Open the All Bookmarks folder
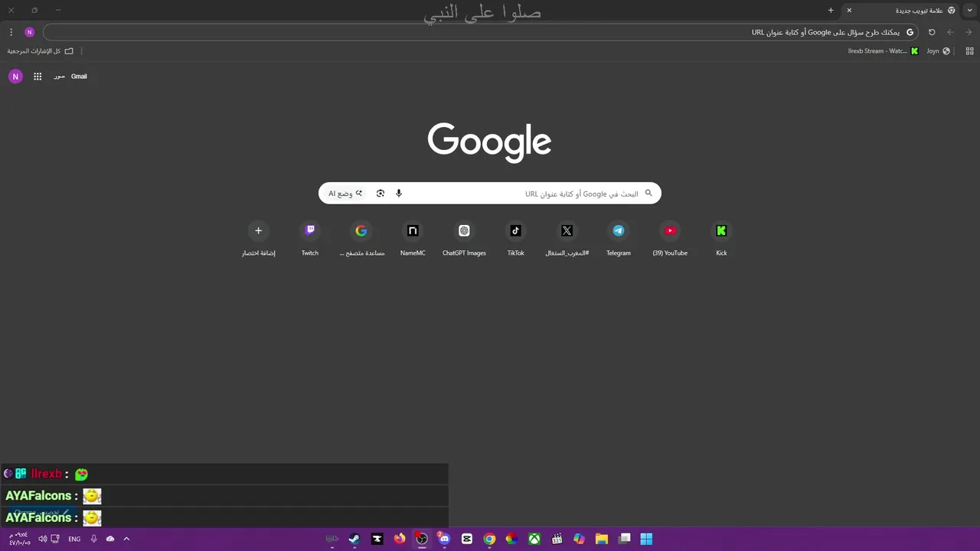This screenshot has width=980, height=551. [41, 51]
